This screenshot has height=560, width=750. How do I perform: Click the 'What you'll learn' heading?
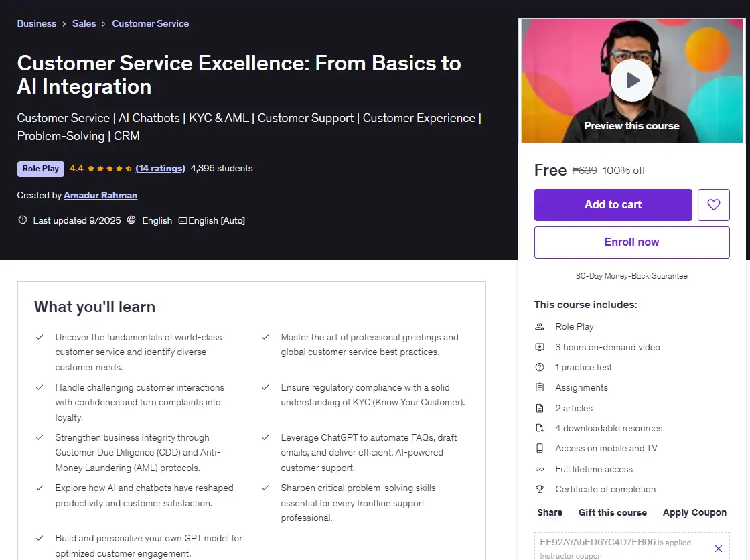coord(94,307)
